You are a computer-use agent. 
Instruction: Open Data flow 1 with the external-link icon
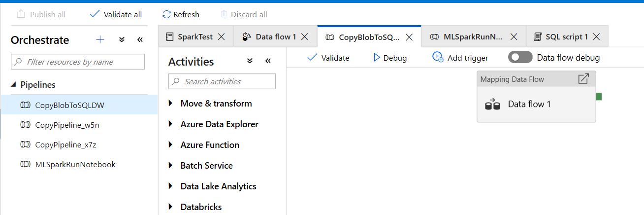click(x=583, y=79)
